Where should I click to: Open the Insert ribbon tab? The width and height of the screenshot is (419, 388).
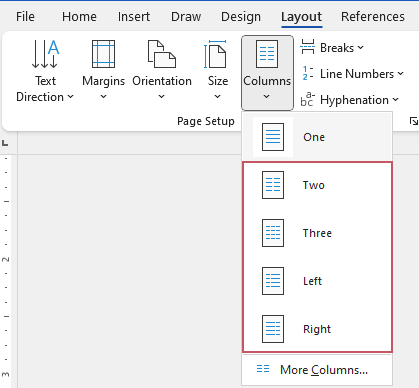coord(134,17)
